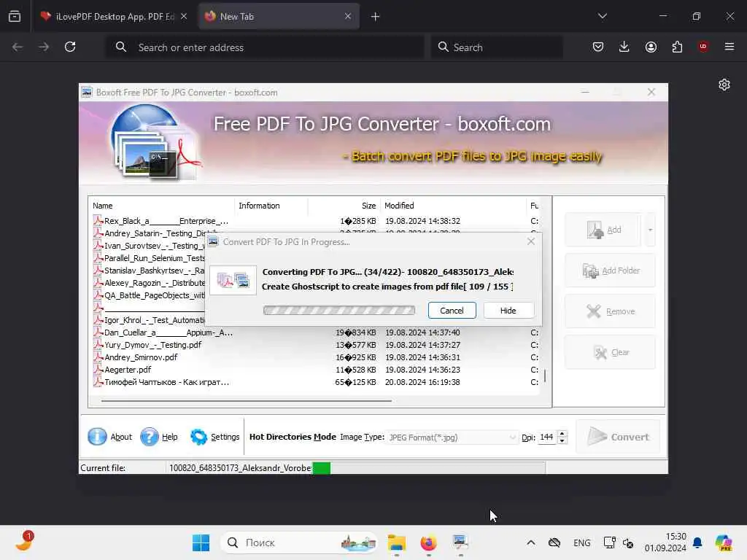Increase Dpi value with up arrow
This screenshot has width=747, height=560.
(562, 434)
